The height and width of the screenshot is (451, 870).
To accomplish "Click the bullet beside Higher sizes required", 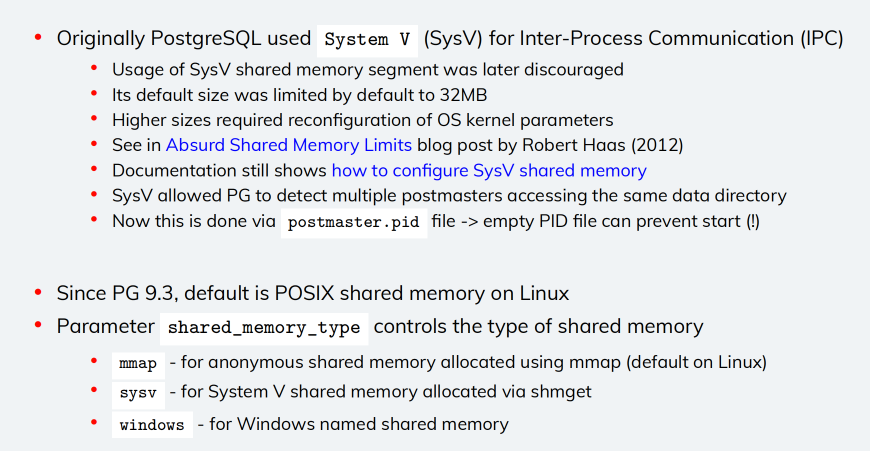I will point(94,119).
